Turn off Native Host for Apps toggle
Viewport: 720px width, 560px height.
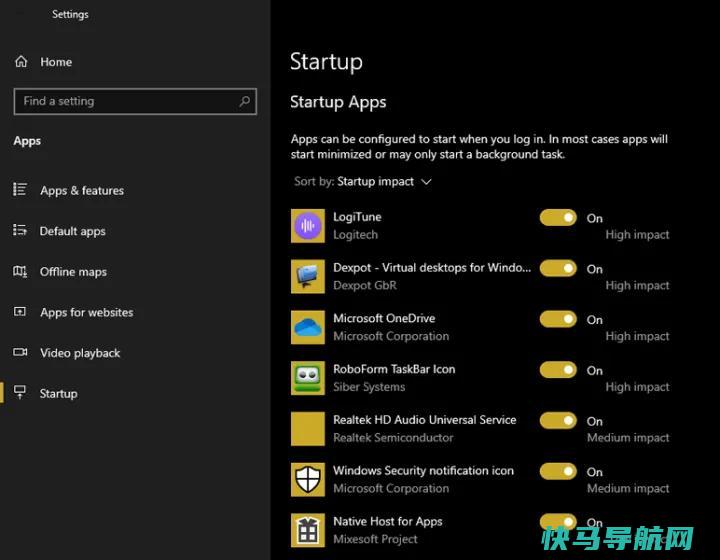pos(558,522)
